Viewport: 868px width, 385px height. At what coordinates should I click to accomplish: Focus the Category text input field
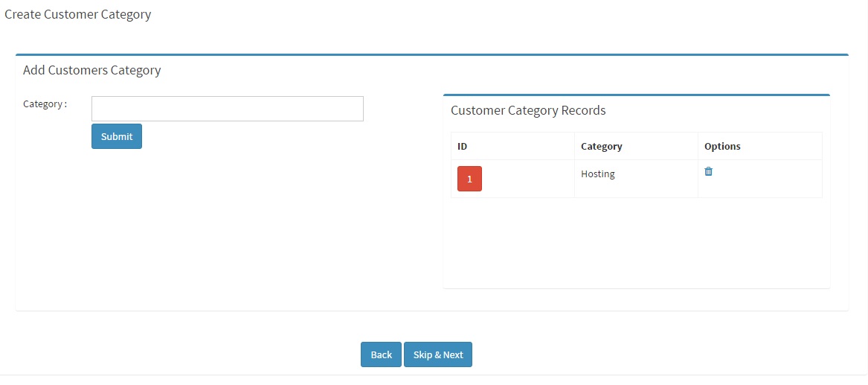tap(228, 109)
